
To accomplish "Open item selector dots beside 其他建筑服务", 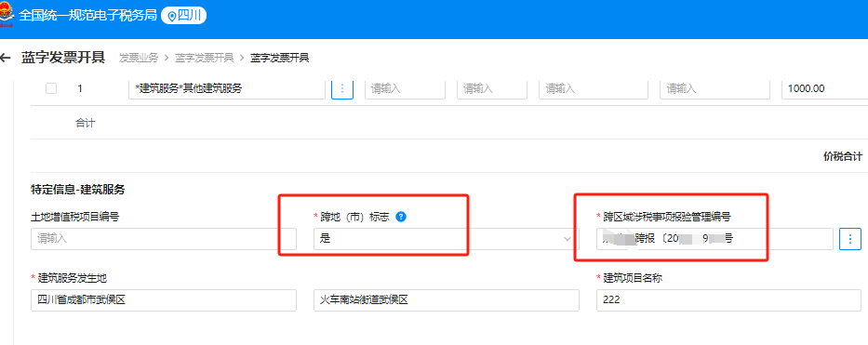I will (x=342, y=88).
